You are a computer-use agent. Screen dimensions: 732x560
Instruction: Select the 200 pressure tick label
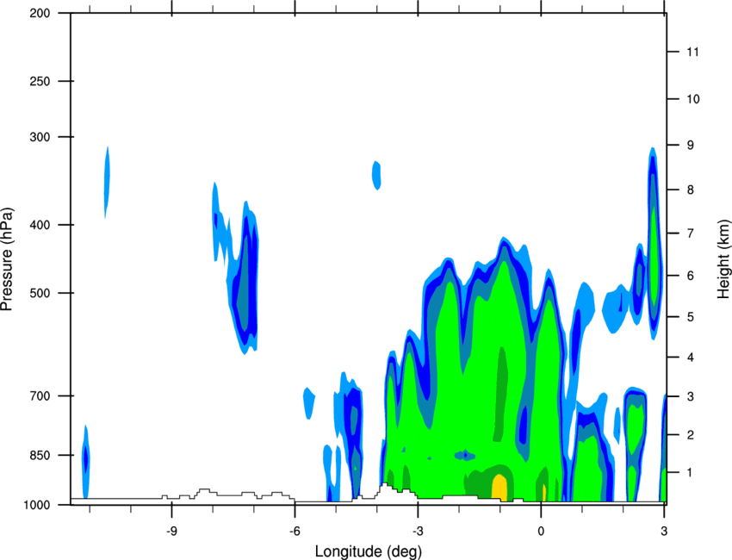[40, 13]
